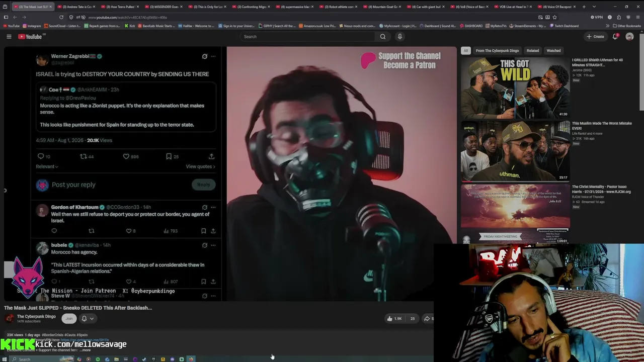Click the Join channel button
The width and height of the screenshot is (644, 362).
(x=69, y=318)
